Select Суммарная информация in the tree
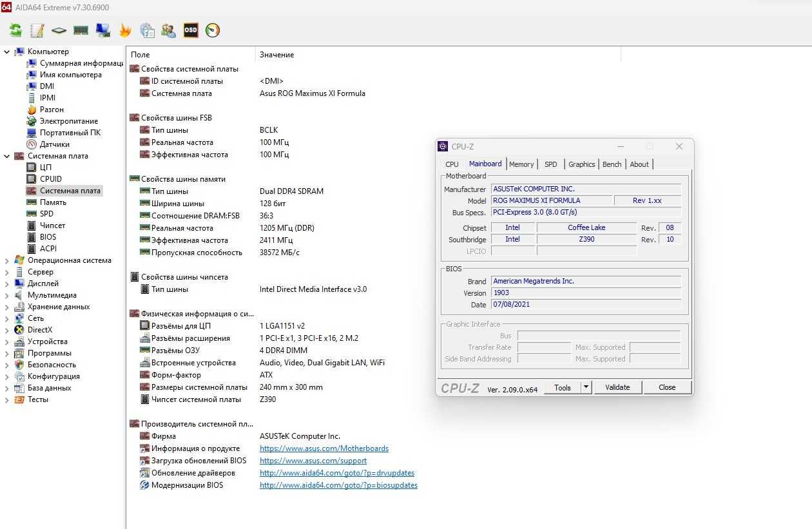This screenshot has height=529, width=812. pyautogui.click(x=81, y=63)
